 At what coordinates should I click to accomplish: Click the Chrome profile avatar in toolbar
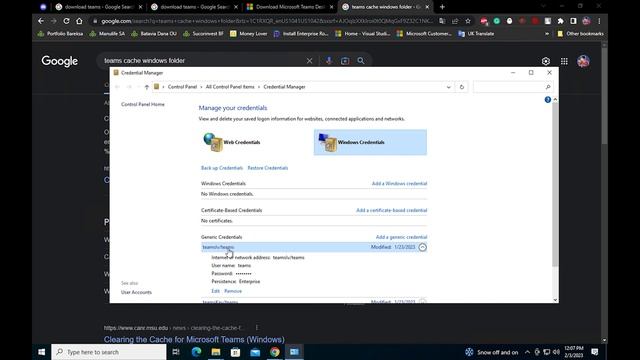[587, 21]
